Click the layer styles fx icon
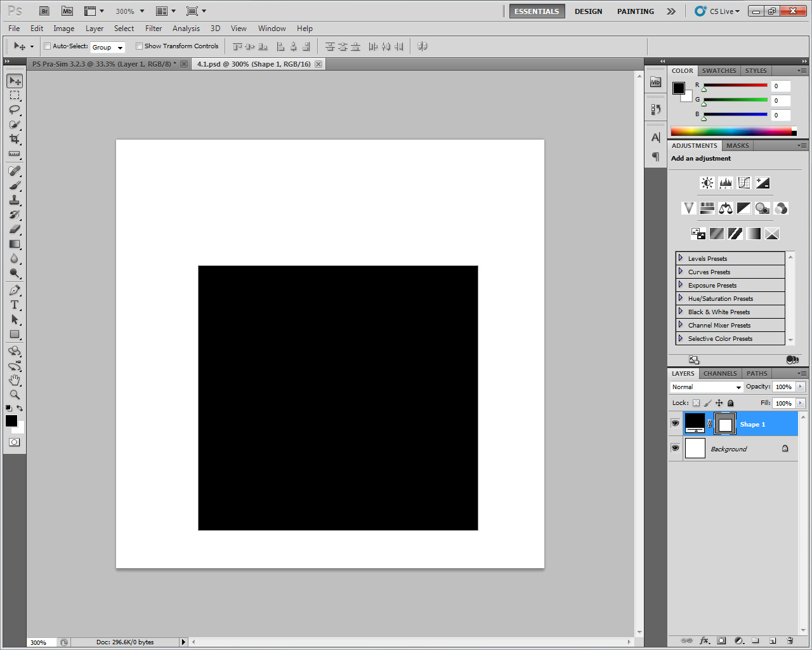The height and width of the screenshot is (650, 812). (x=704, y=640)
